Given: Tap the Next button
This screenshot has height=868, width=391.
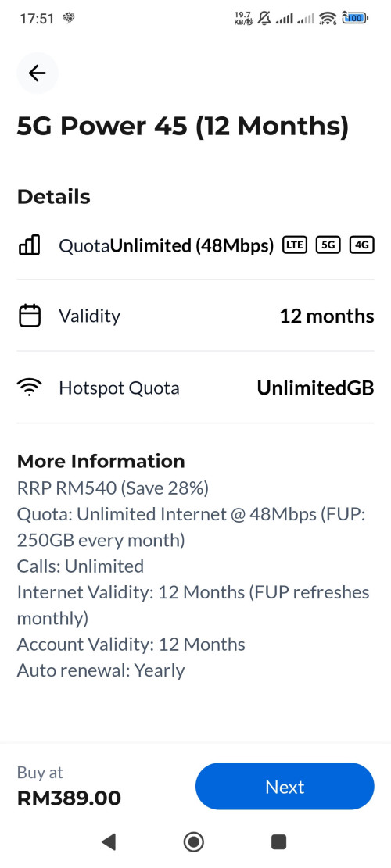Looking at the screenshot, I should click(285, 787).
